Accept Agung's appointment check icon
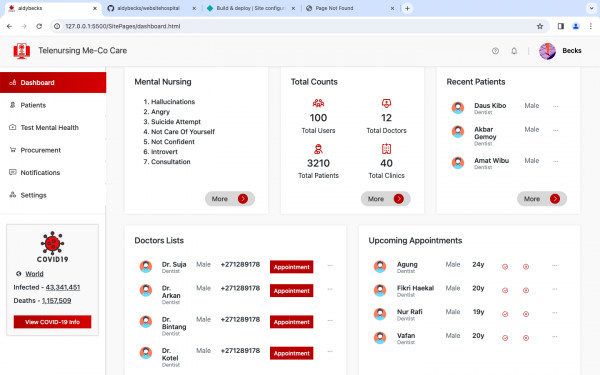600x375 pixels. 505,267
